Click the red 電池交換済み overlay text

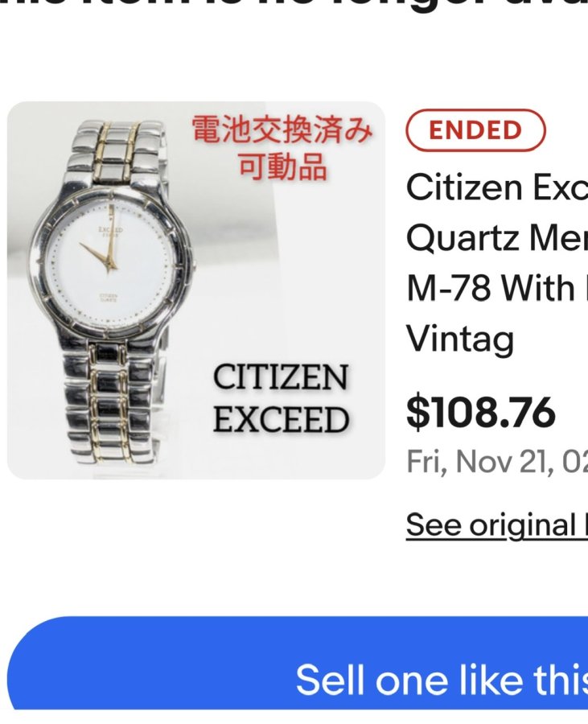point(282,129)
